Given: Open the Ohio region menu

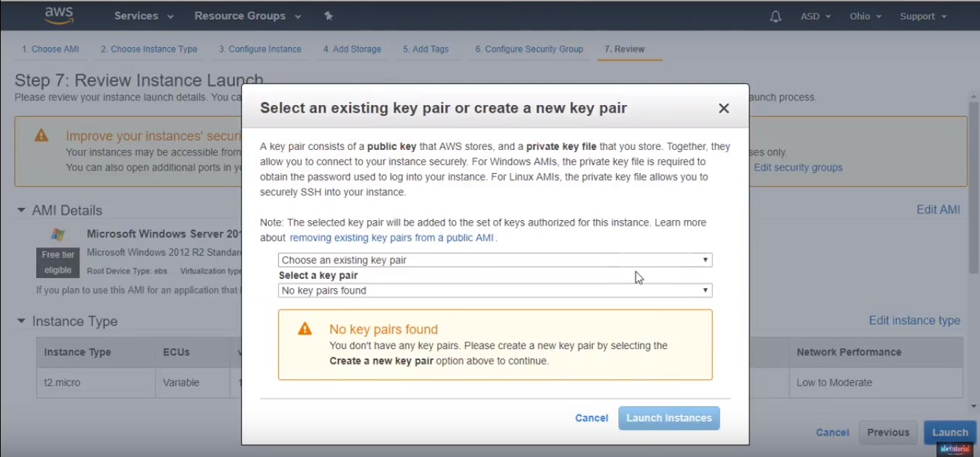Looking at the screenshot, I should (865, 16).
